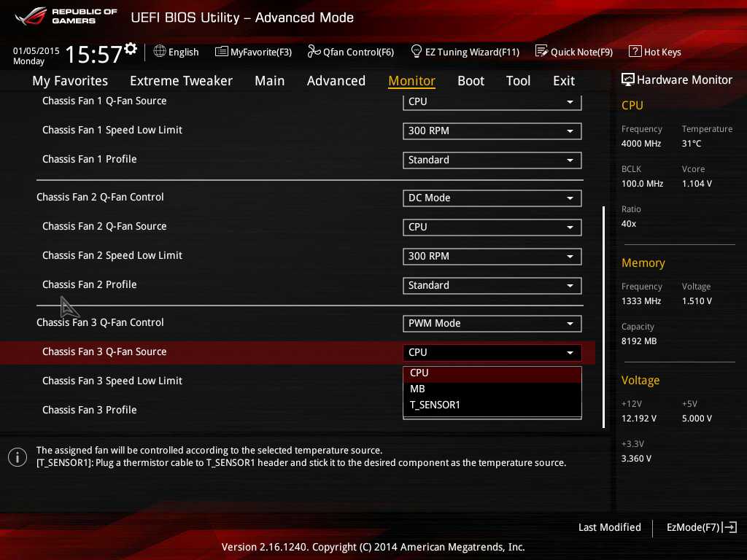Click the settings gear icon beside the clock
747x560 pixels.
click(131, 49)
